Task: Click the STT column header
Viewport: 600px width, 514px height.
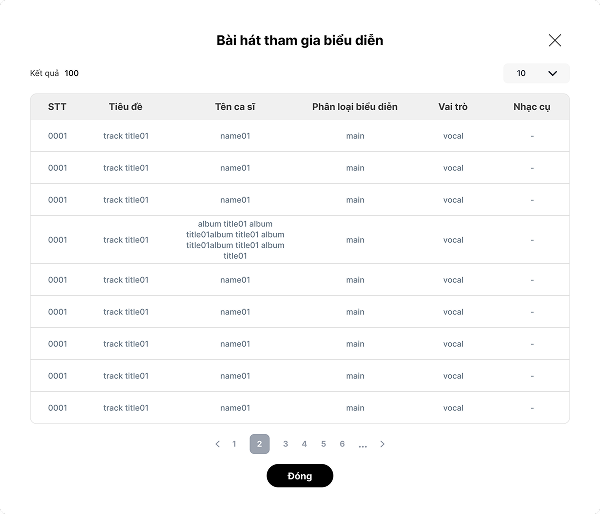Action: 58,107
